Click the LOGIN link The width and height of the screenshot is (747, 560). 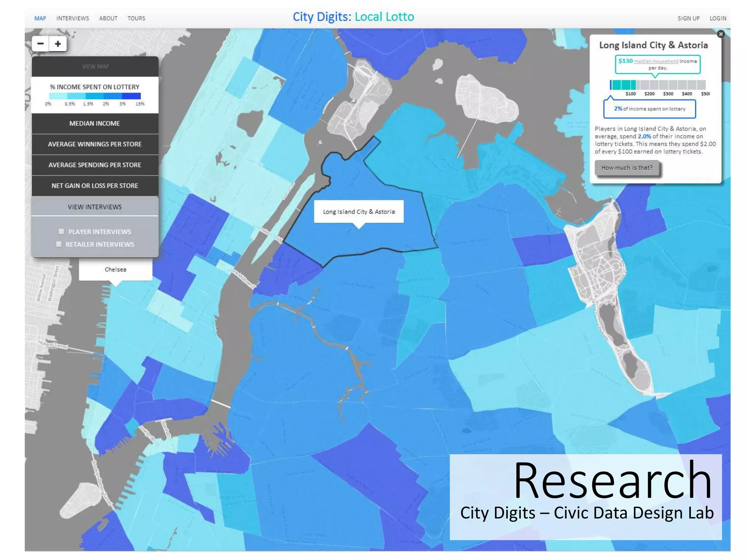click(x=718, y=18)
